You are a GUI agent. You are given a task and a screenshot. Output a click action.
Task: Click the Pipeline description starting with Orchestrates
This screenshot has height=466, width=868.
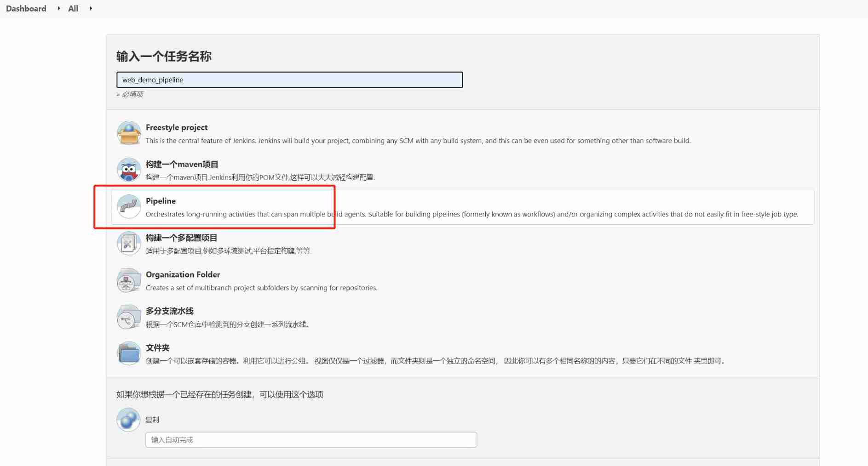[x=472, y=214]
